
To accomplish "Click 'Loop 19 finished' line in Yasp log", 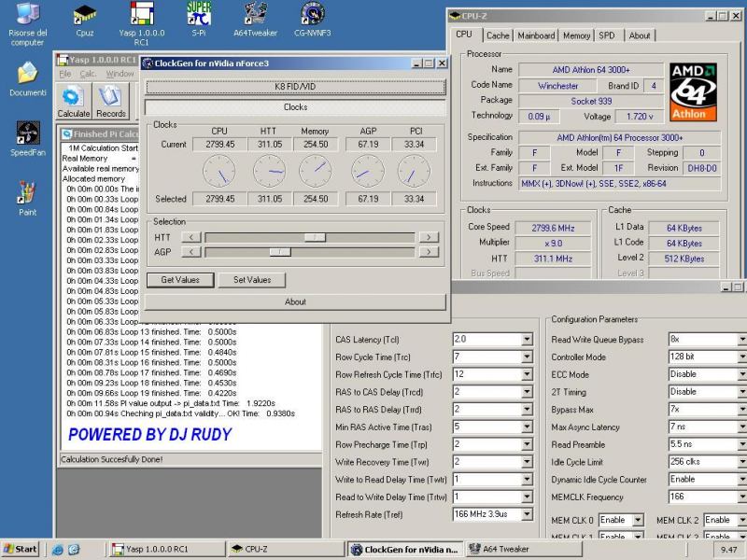I will [x=151, y=393].
